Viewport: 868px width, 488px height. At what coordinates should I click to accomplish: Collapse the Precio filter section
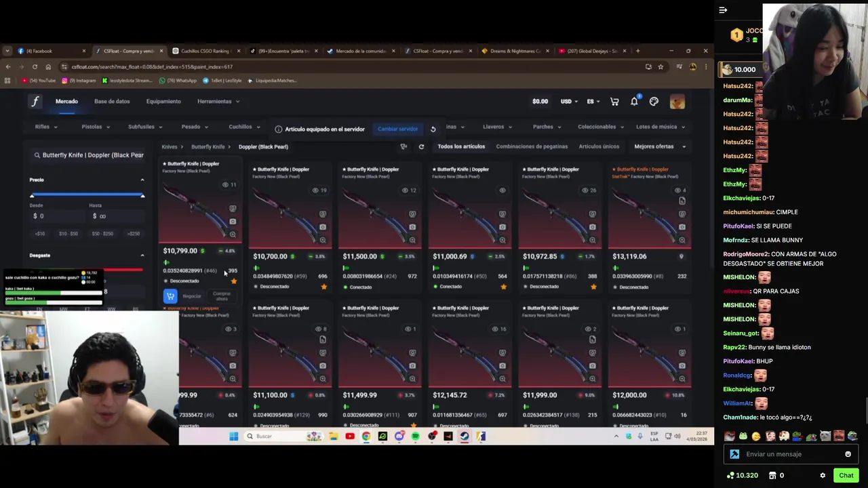coord(142,180)
